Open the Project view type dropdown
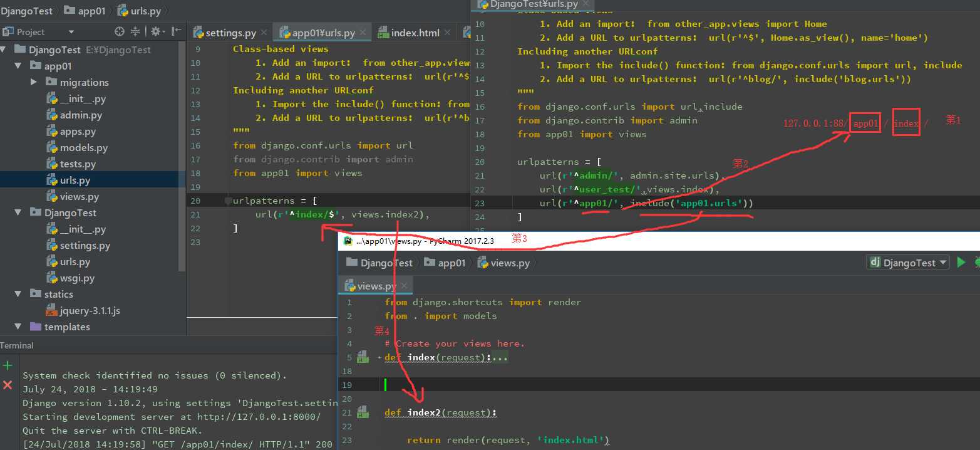 point(71,32)
